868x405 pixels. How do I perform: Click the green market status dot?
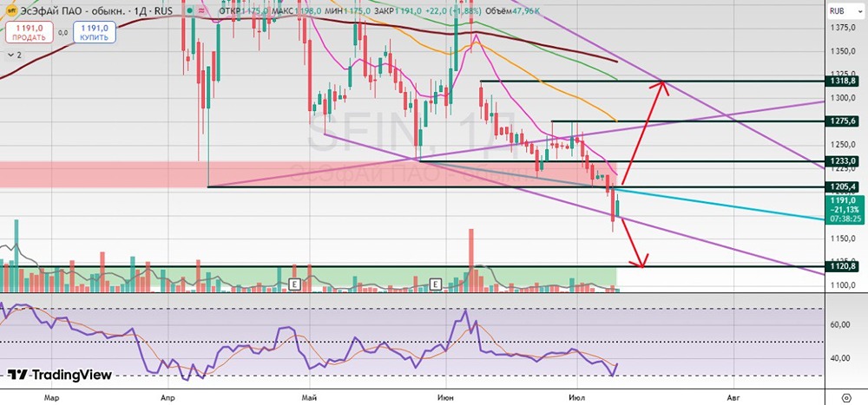[x=190, y=11]
